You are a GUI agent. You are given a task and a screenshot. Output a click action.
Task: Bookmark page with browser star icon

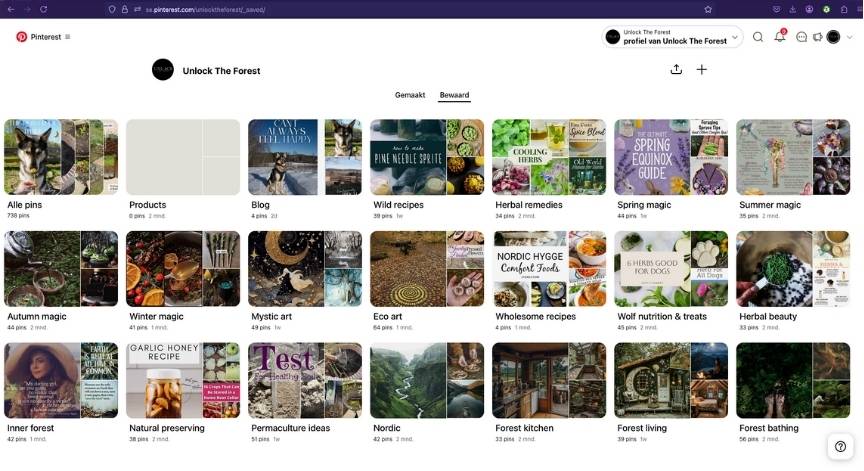pos(708,9)
